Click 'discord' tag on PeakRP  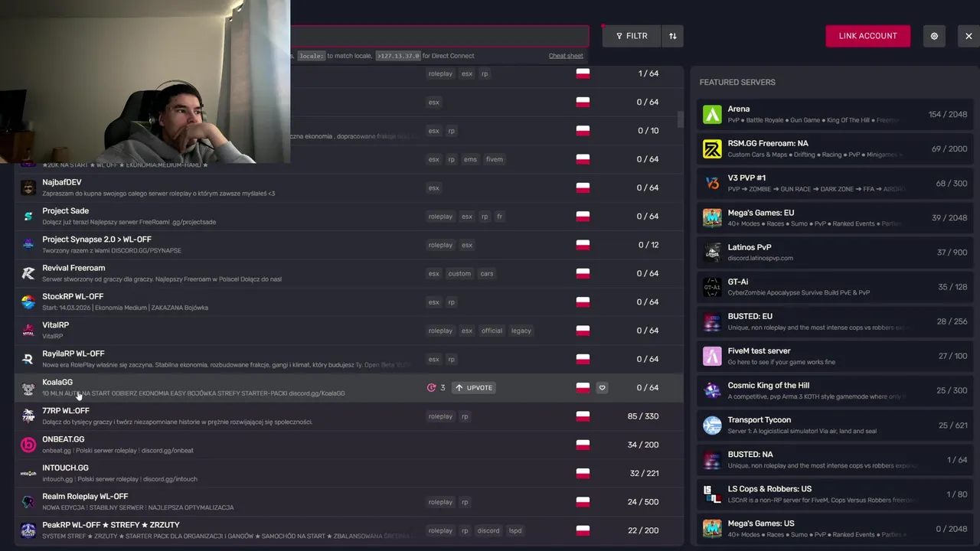488,530
